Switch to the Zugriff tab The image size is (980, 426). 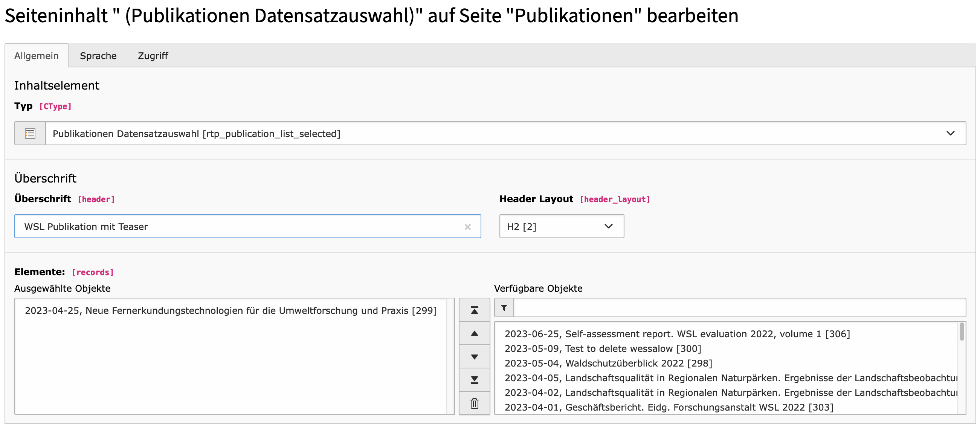click(x=153, y=56)
